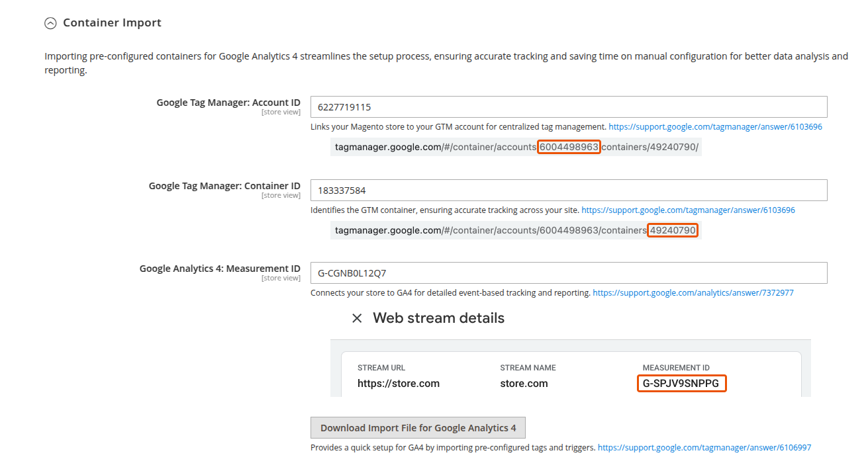Viewport: 868px width, 469px height.
Task: Click the Google Analytics 4: Measurement ID label
Action: [x=219, y=269]
